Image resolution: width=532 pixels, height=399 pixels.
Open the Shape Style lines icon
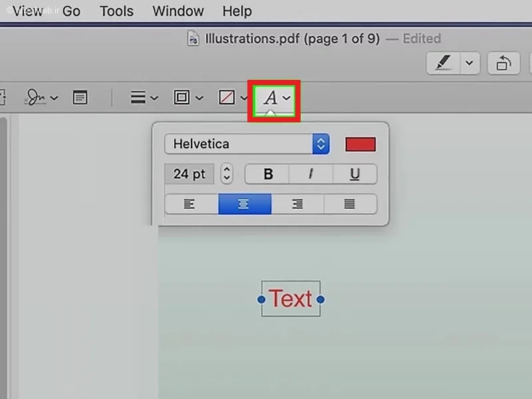(138, 97)
